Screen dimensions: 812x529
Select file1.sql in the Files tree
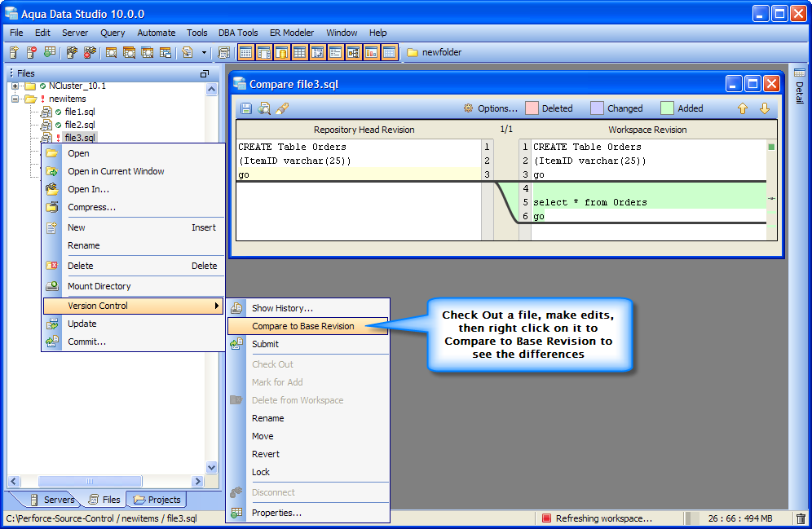click(80, 112)
